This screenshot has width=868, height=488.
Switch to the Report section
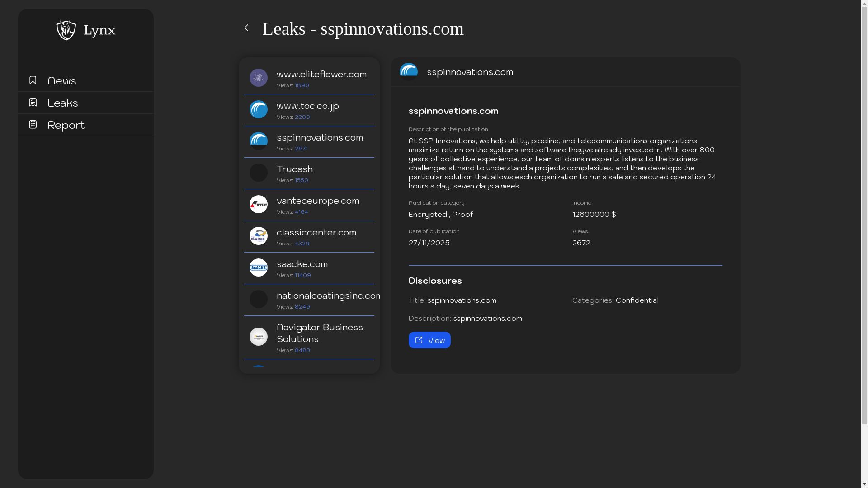coord(66,125)
